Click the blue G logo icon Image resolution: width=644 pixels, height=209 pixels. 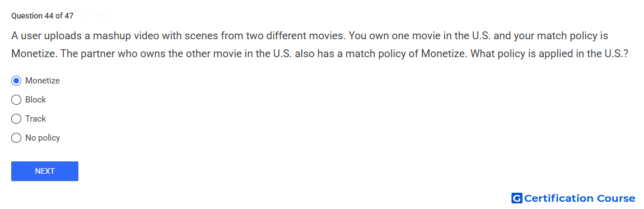517,199
